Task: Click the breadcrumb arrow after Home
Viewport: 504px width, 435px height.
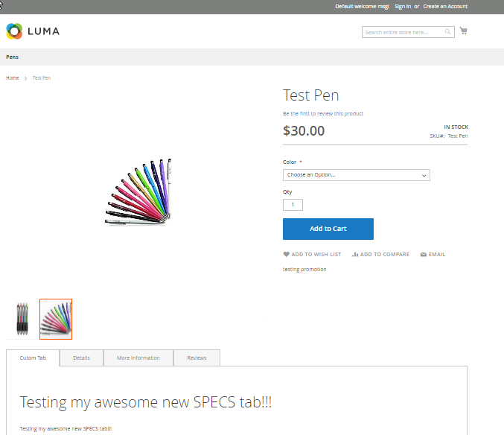Action: 26,78
